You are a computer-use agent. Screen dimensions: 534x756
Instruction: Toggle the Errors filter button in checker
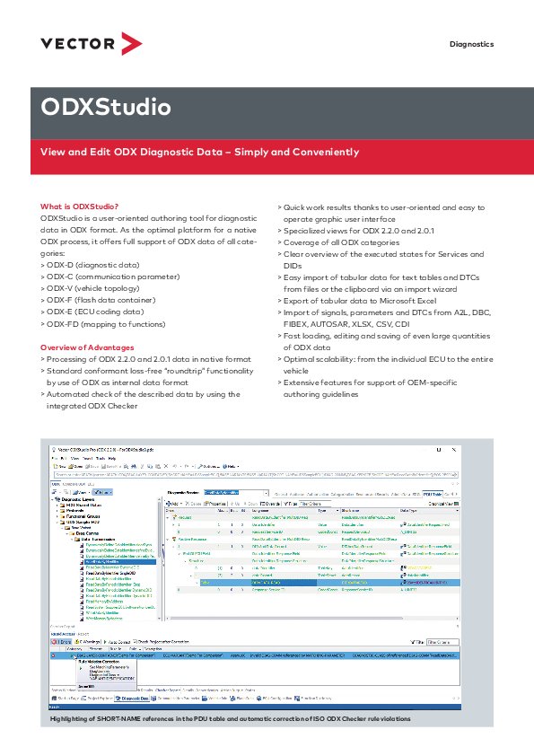61,642
